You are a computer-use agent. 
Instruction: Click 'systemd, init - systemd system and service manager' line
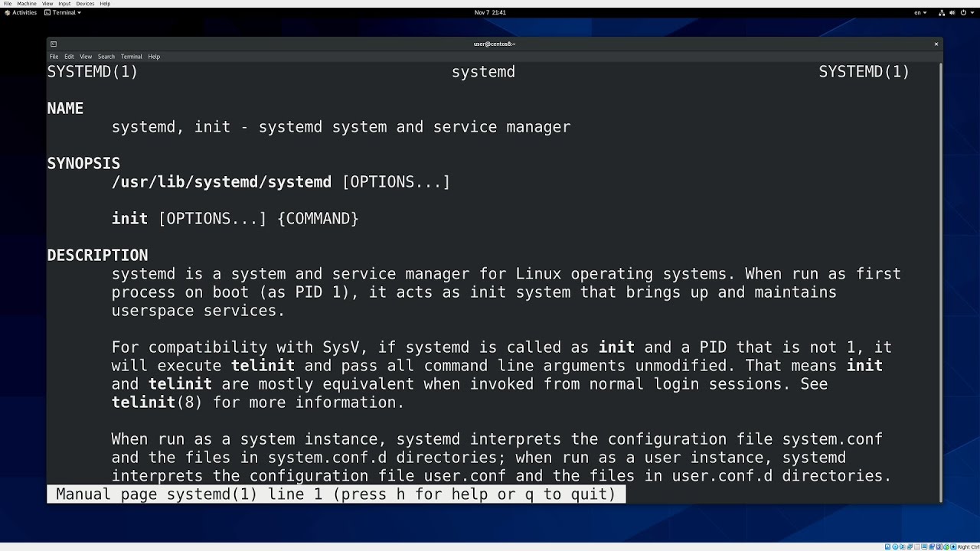(341, 127)
